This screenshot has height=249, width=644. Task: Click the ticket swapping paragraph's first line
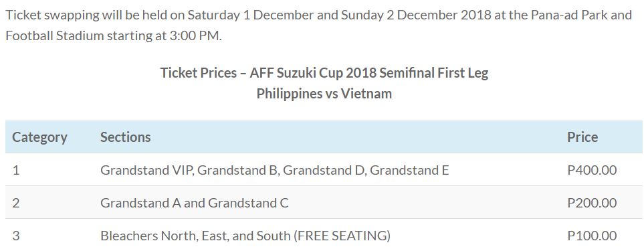point(319,15)
